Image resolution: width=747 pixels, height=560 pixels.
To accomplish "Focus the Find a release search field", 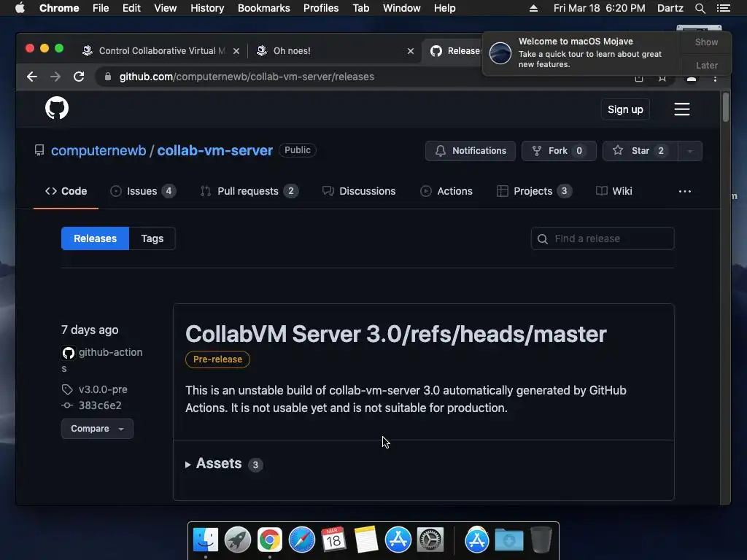I will (x=602, y=238).
